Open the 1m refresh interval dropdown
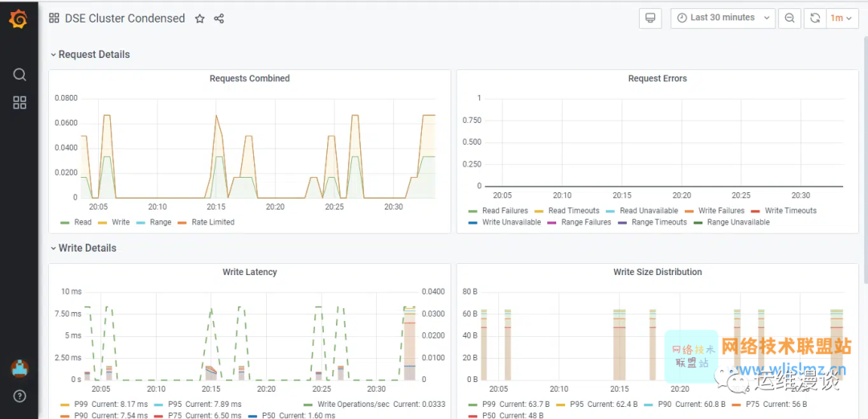Image resolution: width=868 pixels, height=419 pixels. [x=842, y=18]
